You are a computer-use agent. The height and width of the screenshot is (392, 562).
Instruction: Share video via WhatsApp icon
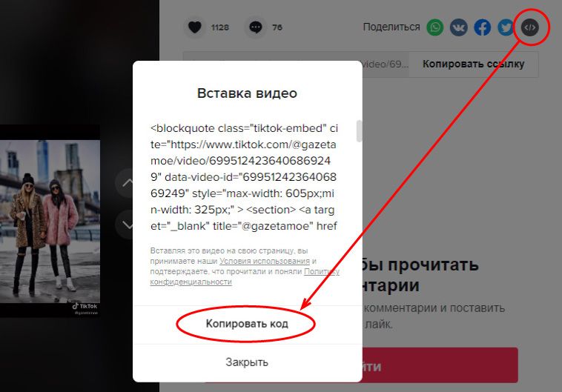(435, 27)
